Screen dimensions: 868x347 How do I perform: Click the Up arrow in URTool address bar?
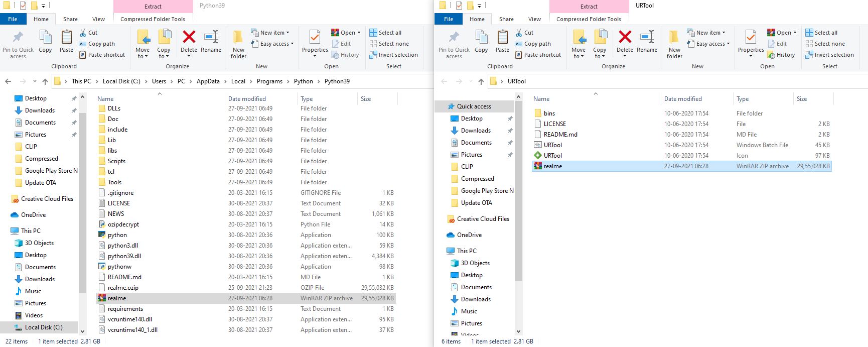point(481,81)
